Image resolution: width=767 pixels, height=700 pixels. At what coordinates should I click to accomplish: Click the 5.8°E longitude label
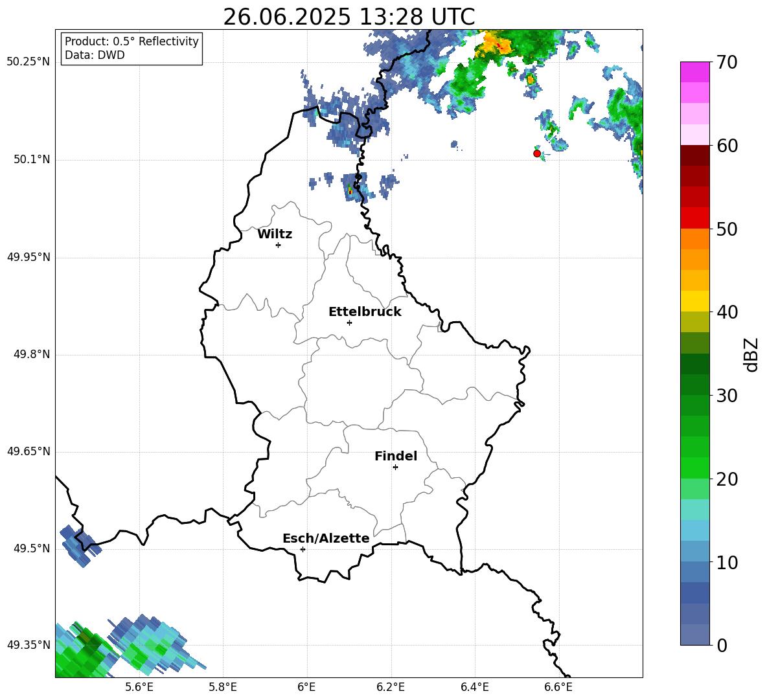[223, 687]
